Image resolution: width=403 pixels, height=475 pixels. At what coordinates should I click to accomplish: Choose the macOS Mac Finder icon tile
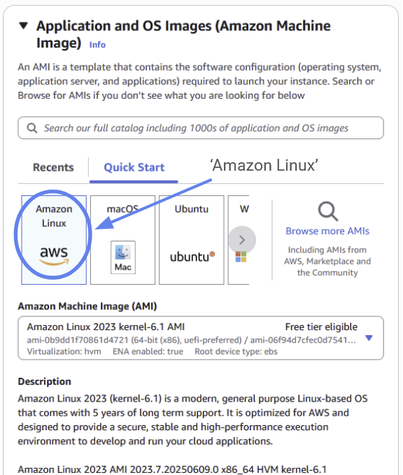click(123, 240)
